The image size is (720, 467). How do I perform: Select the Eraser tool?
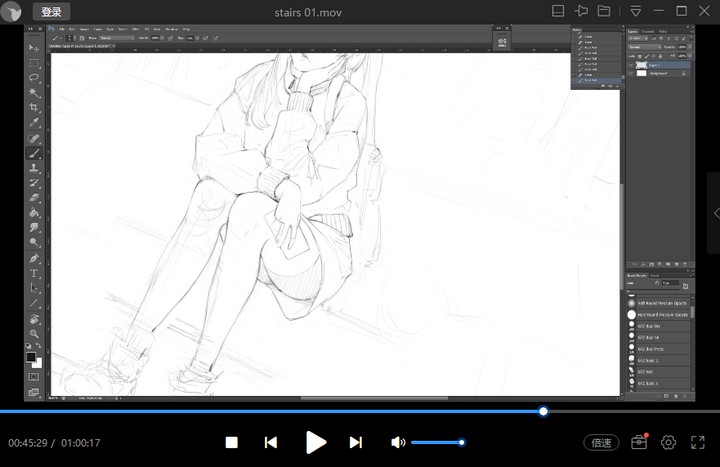34,197
